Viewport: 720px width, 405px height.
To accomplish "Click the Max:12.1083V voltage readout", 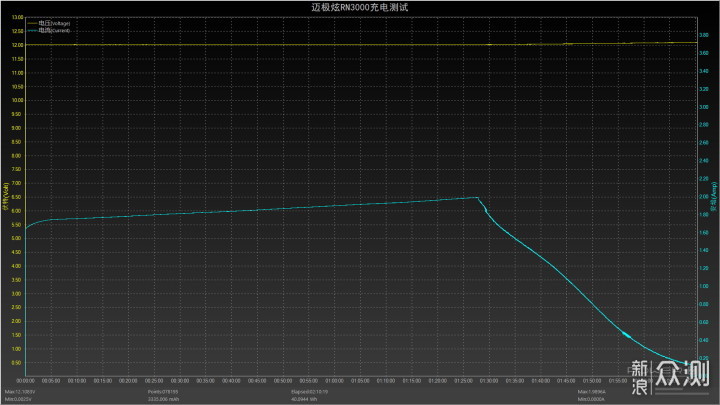I will click(20, 392).
